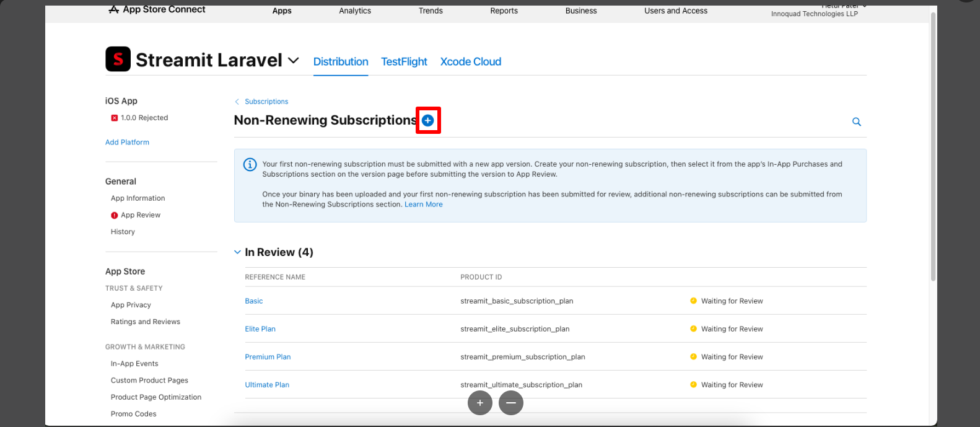Open Business in the top navigation
980x427 pixels.
click(581, 11)
